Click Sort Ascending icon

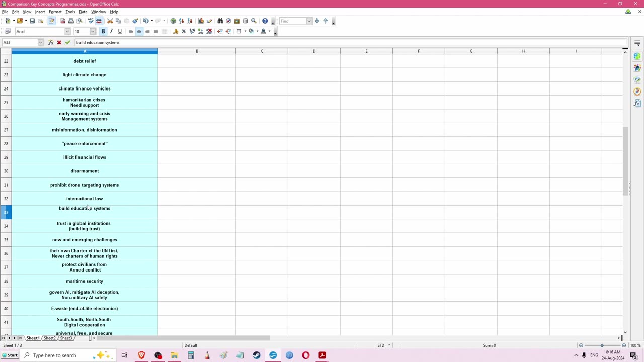(x=182, y=21)
